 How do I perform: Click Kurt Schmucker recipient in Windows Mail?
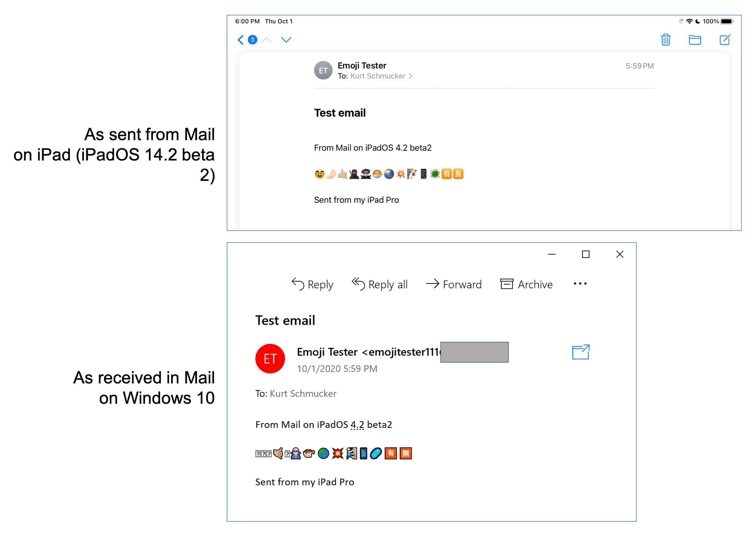[303, 393]
